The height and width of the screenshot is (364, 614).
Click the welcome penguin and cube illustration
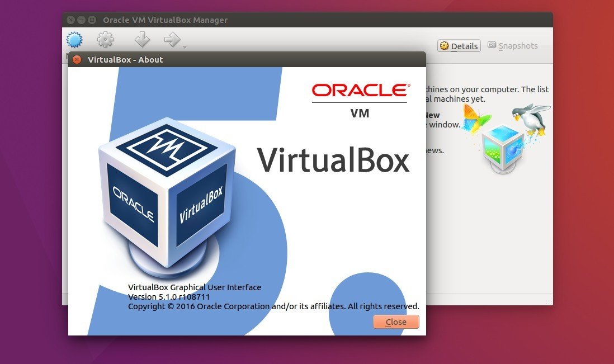506,138
